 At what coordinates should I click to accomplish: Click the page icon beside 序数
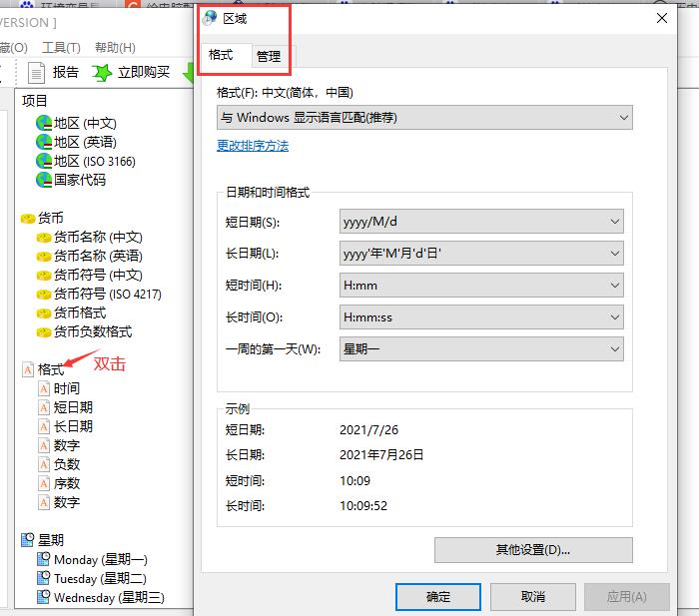44,483
